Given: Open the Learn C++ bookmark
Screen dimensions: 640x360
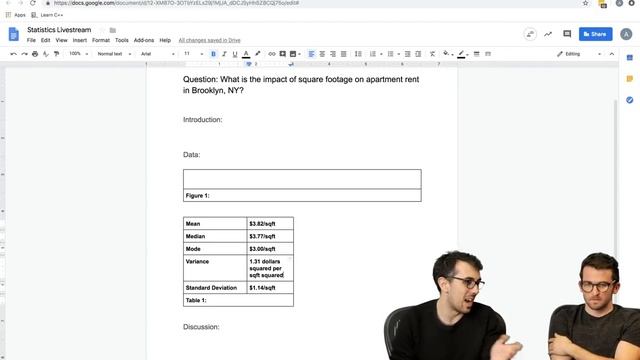Looking at the screenshot, I should coord(47,15).
